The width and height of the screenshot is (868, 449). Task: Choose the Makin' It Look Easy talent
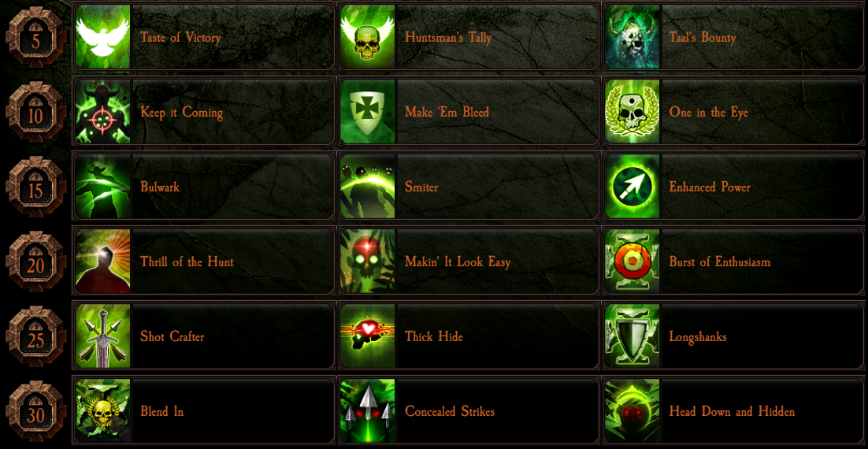coord(469,262)
